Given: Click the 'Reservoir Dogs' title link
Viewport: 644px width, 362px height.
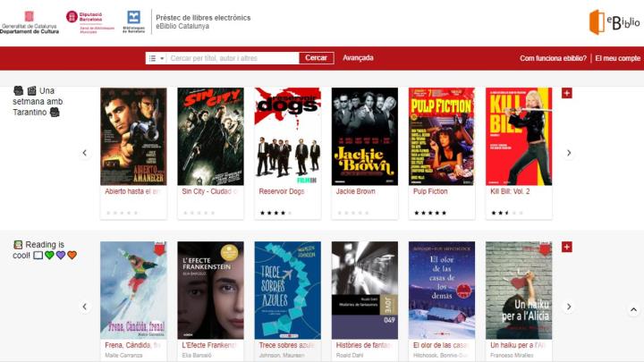Looking at the screenshot, I should coord(282,191).
